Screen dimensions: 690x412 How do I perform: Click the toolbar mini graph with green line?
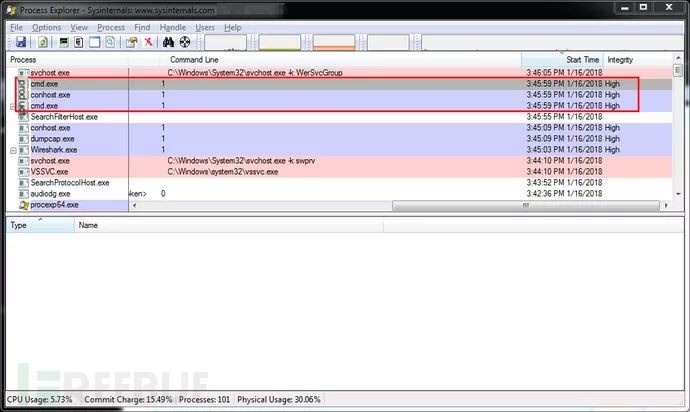279,43
